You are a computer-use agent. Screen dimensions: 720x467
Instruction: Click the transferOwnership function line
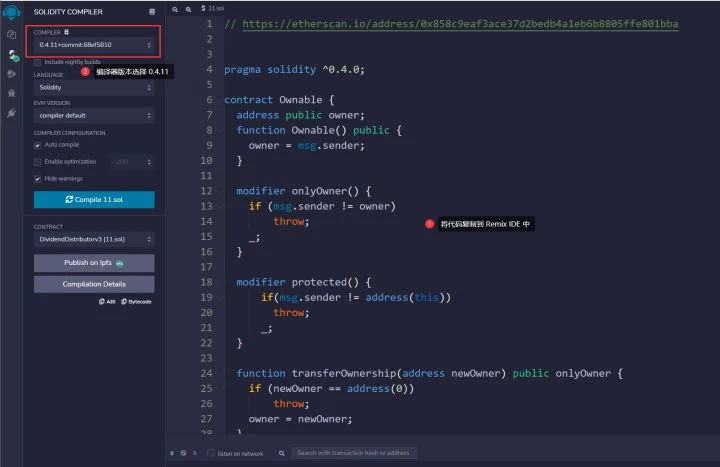[x=429, y=373]
